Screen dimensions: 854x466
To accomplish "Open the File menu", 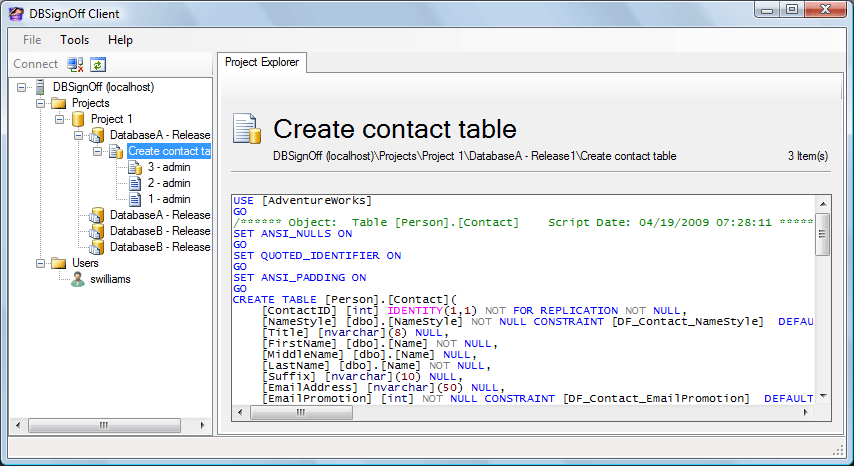I will pos(32,40).
